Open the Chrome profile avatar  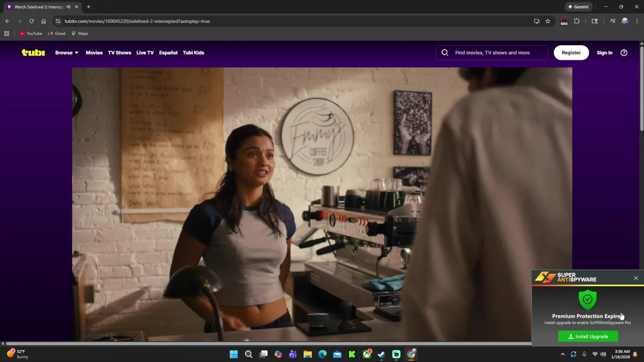point(625,21)
